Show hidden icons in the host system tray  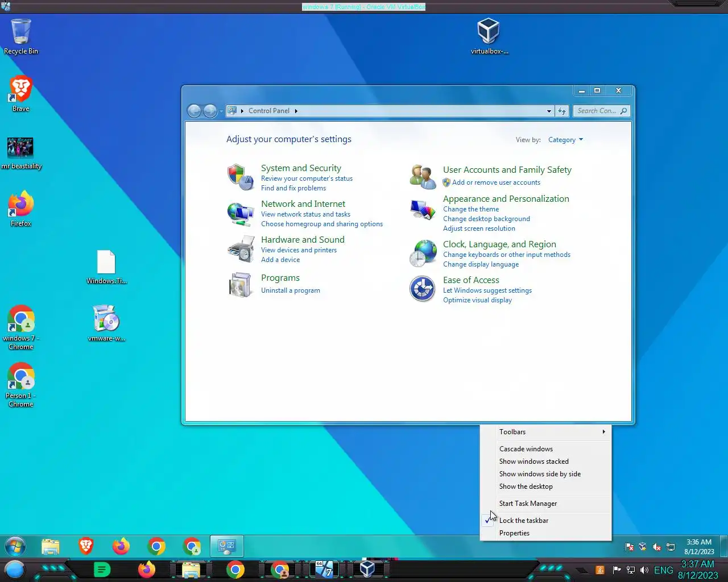coord(581,570)
